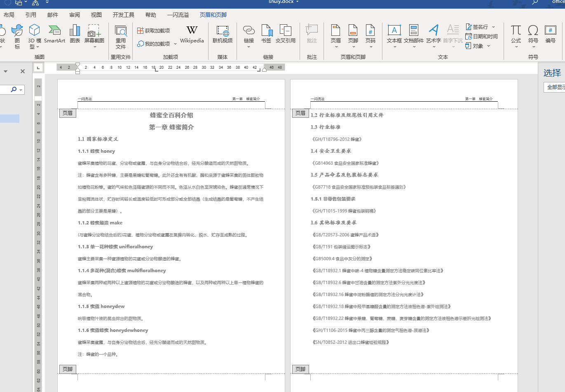Insert an 对象 object
The width and height of the screenshot is (565, 392).
point(475,46)
